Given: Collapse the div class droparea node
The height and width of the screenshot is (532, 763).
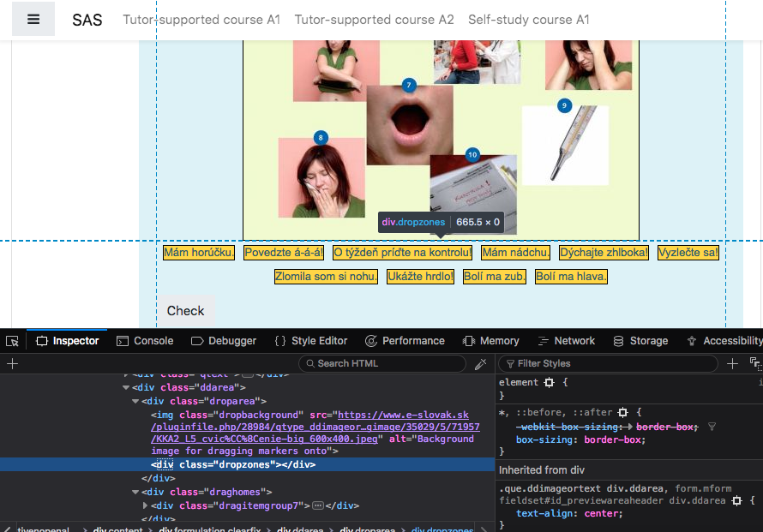Looking at the screenshot, I should pos(135,401).
